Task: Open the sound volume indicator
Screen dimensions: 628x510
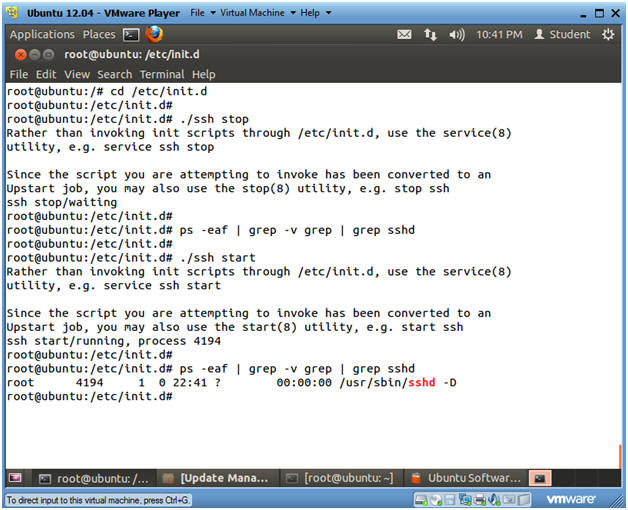Action: (457, 35)
